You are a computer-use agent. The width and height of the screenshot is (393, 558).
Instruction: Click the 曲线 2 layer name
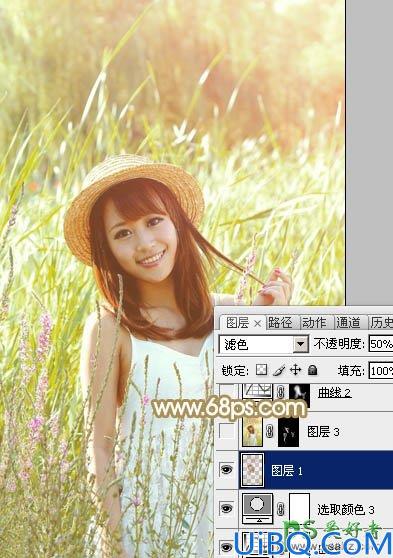pyautogui.click(x=335, y=392)
